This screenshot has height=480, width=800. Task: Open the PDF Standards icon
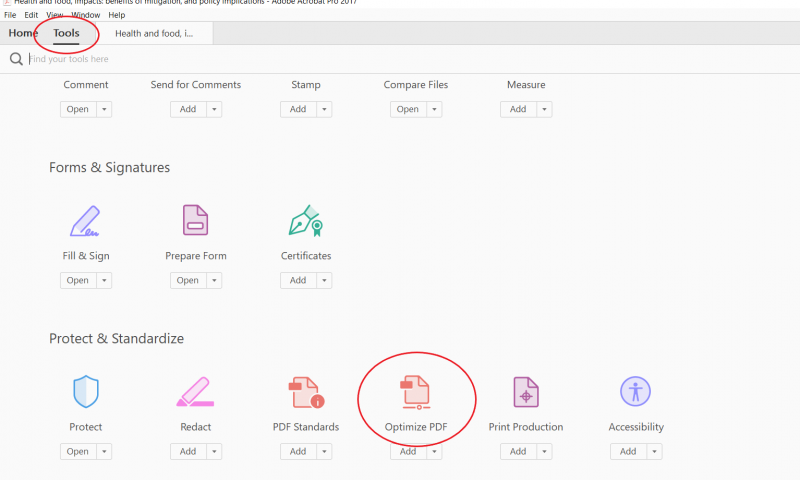click(306, 392)
